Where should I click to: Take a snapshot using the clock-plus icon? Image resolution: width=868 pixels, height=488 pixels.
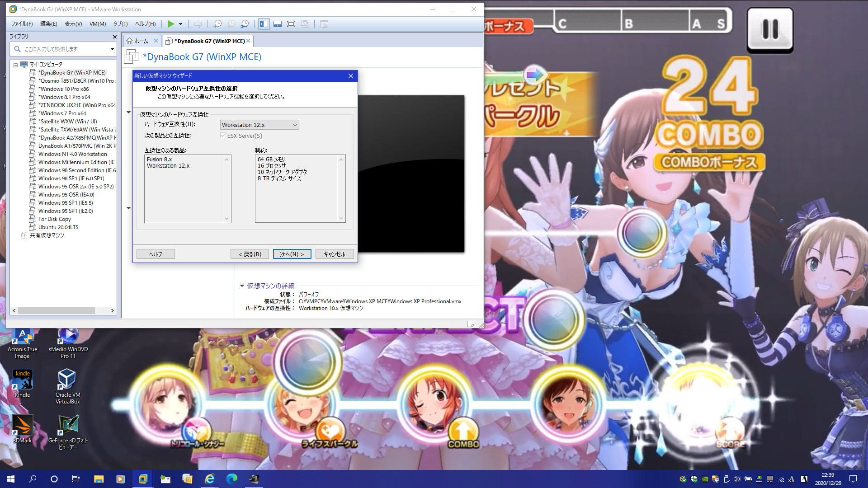(217, 24)
